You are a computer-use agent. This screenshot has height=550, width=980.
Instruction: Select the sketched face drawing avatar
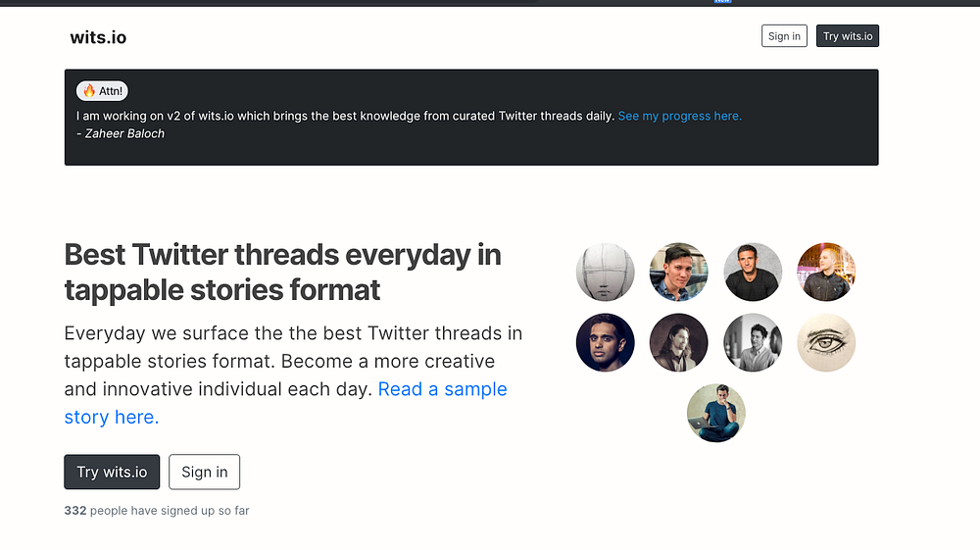coord(605,272)
